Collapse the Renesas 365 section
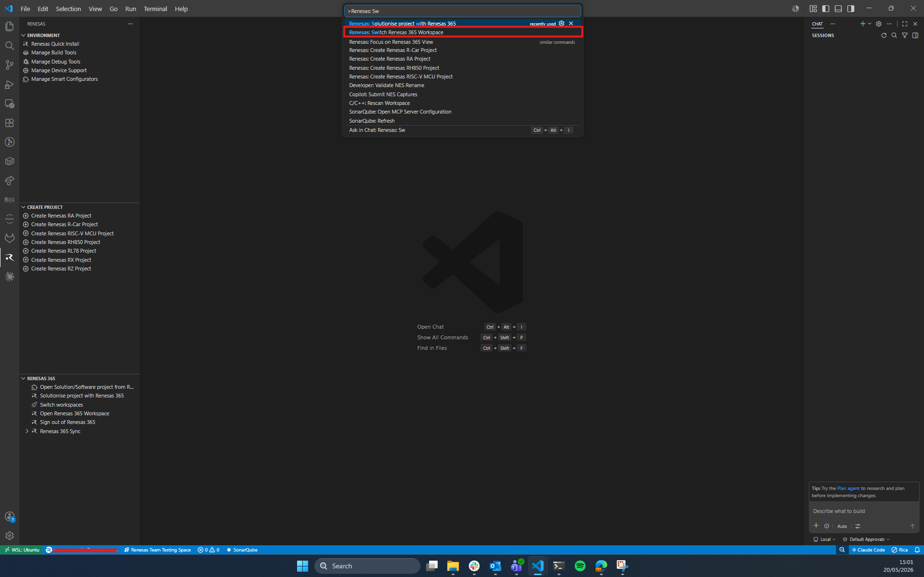Image resolution: width=924 pixels, height=577 pixels. (24, 378)
